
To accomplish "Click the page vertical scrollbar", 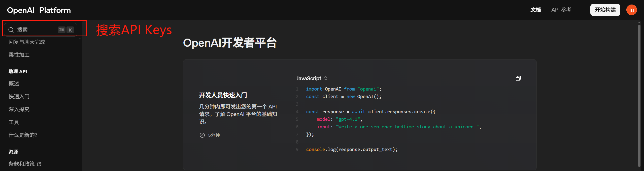I will coord(639,96).
